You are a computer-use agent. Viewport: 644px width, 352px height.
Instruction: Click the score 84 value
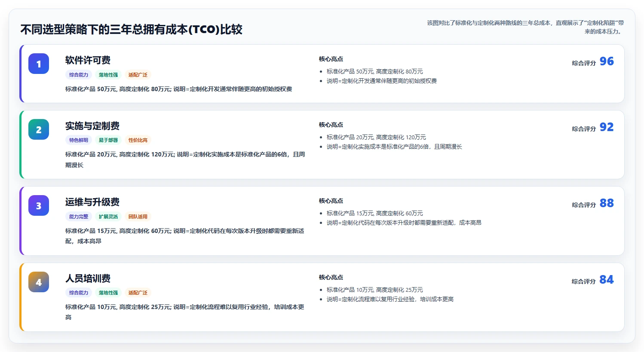click(x=607, y=280)
